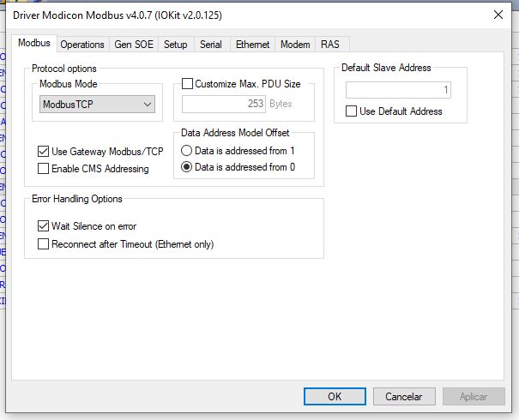
Task: Open the Operations tab
Action: pyautogui.click(x=82, y=45)
